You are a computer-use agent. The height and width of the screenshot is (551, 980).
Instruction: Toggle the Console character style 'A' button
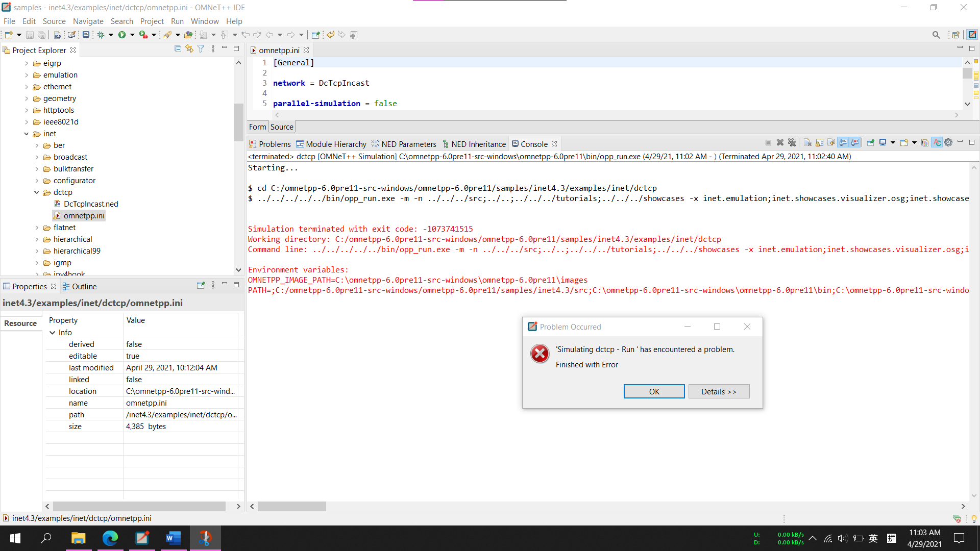pyautogui.click(x=937, y=142)
